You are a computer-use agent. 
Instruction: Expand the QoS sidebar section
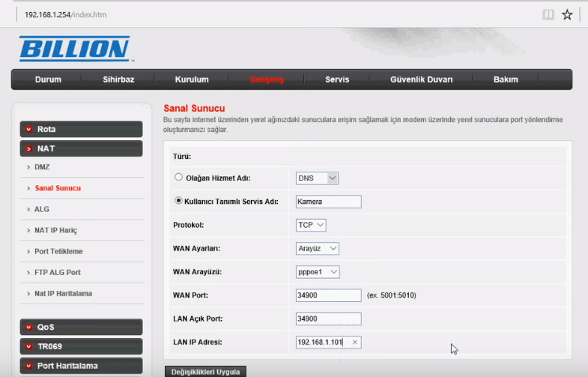click(x=82, y=327)
